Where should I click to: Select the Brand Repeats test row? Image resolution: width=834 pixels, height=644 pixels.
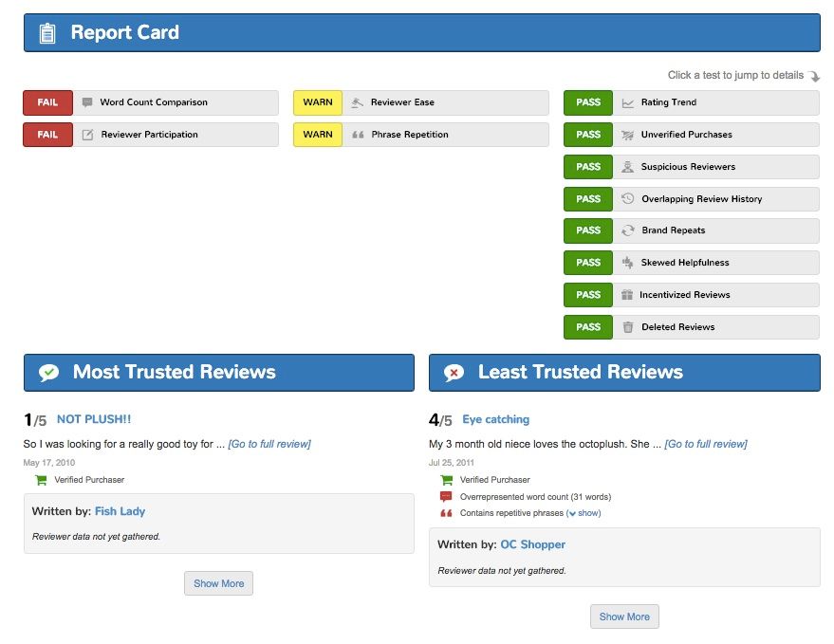[692, 230]
